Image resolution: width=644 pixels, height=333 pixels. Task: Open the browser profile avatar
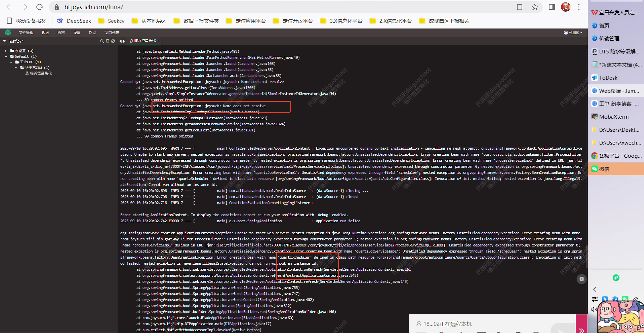coord(566,7)
